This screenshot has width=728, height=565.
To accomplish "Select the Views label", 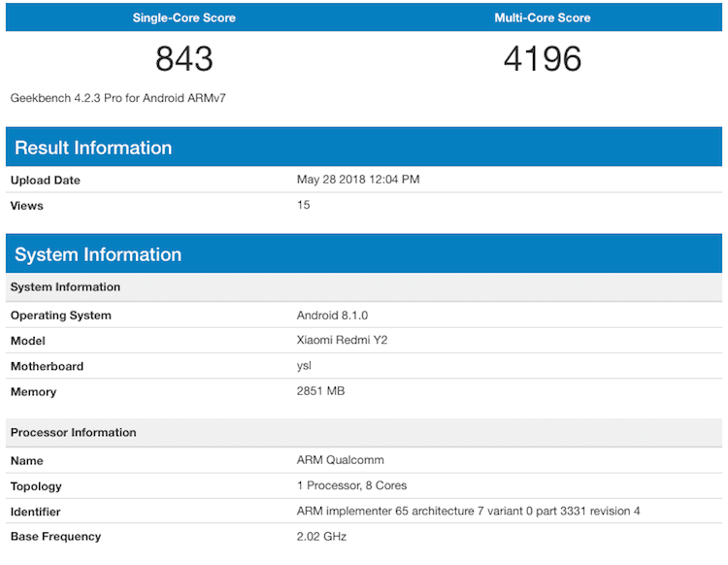I will (27, 206).
